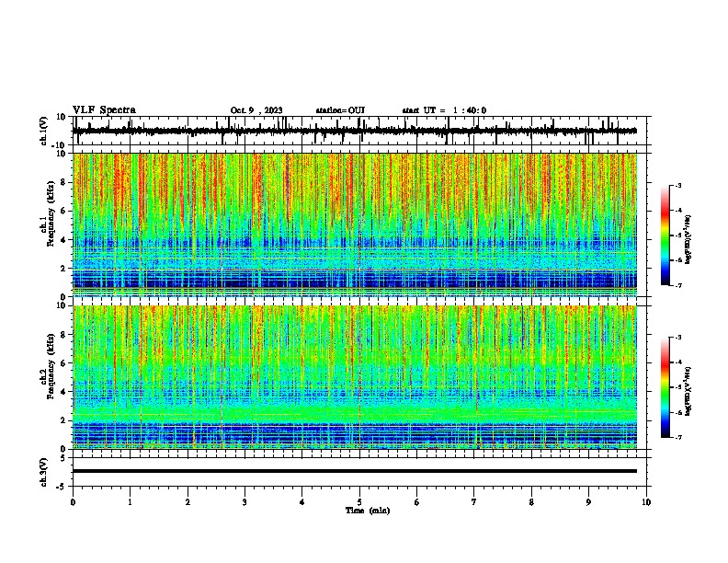Click the time-axis tick label "5"
Viewport: 728px width, 563px height.
359,502
